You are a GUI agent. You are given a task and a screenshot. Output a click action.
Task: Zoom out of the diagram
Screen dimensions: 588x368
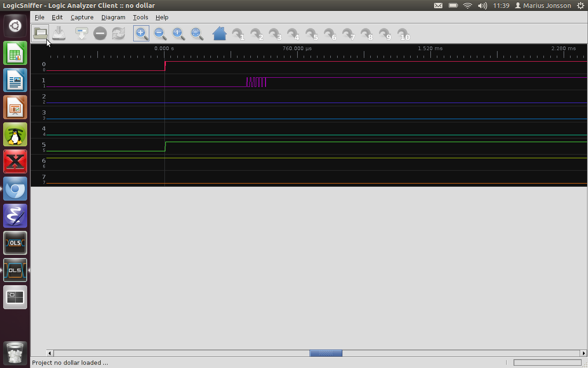(x=160, y=34)
